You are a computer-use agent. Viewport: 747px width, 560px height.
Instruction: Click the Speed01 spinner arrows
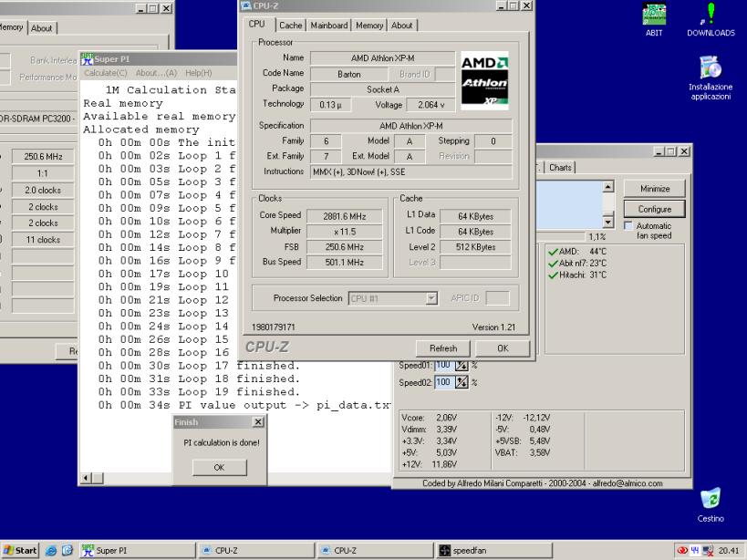point(462,365)
